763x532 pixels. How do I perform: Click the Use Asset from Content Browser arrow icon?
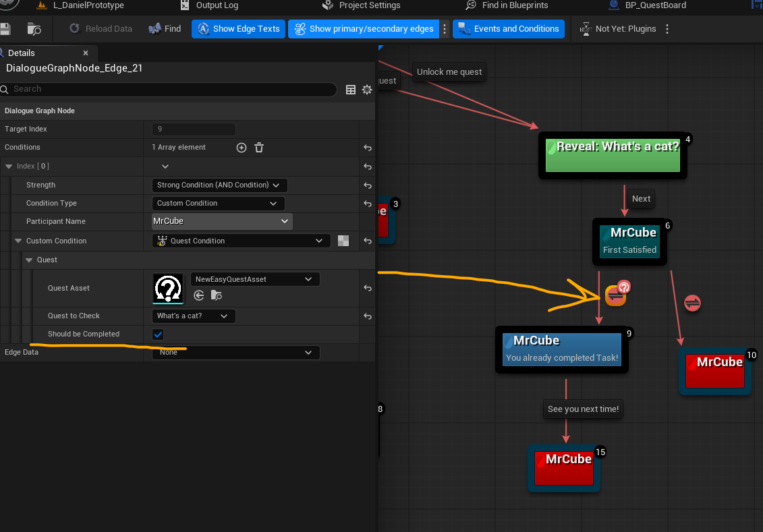(198, 295)
